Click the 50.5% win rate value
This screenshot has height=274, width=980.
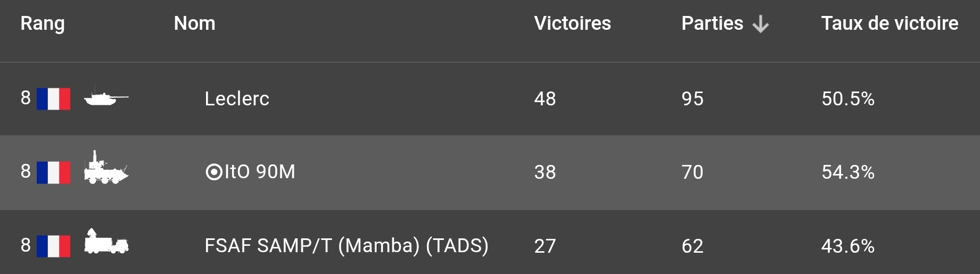point(847,98)
